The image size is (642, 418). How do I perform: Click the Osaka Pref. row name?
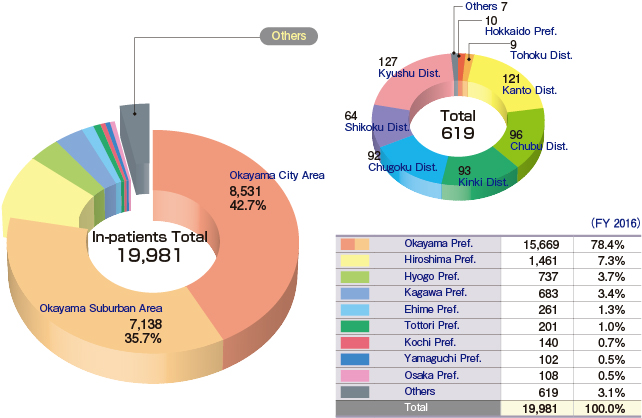tap(432, 375)
